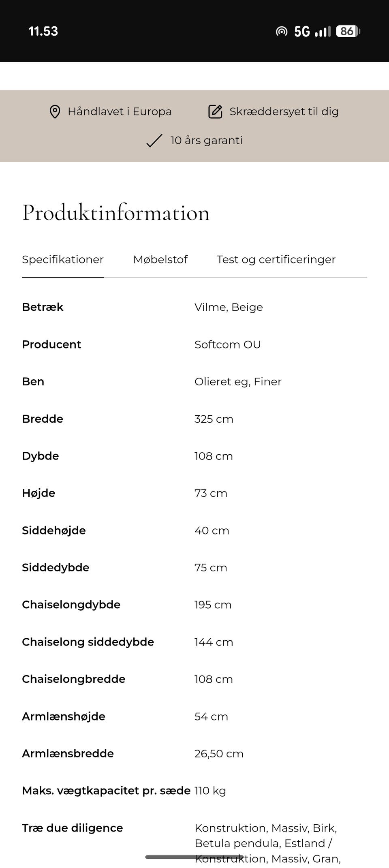
Task: Tap the hotspot icon in the status bar
Action: (x=282, y=31)
